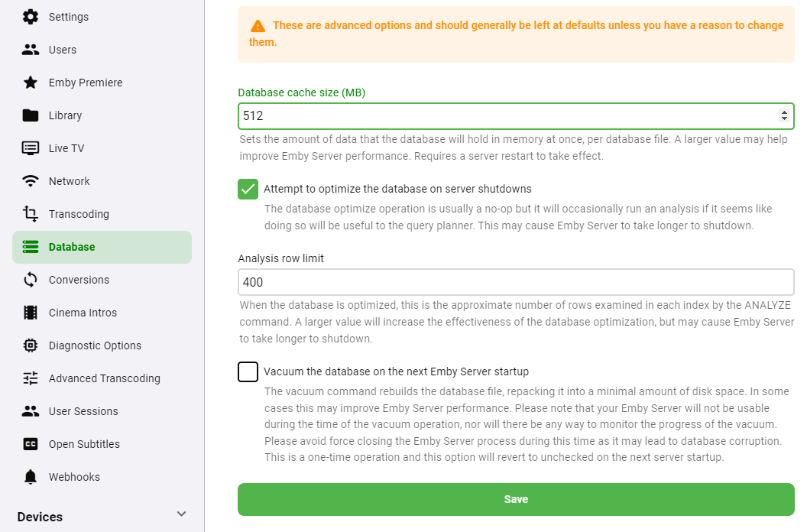807x532 pixels.
Task: Click the Settings gear icon
Action: click(x=31, y=17)
